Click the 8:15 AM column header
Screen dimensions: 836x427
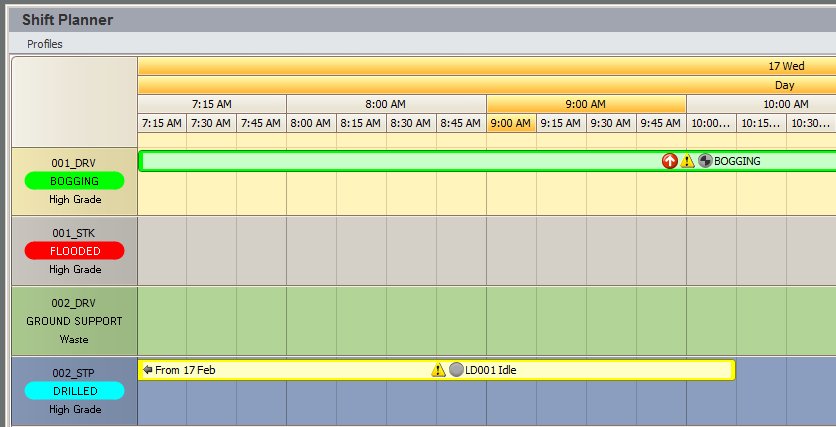pyautogui.click(x=361, y=123)
